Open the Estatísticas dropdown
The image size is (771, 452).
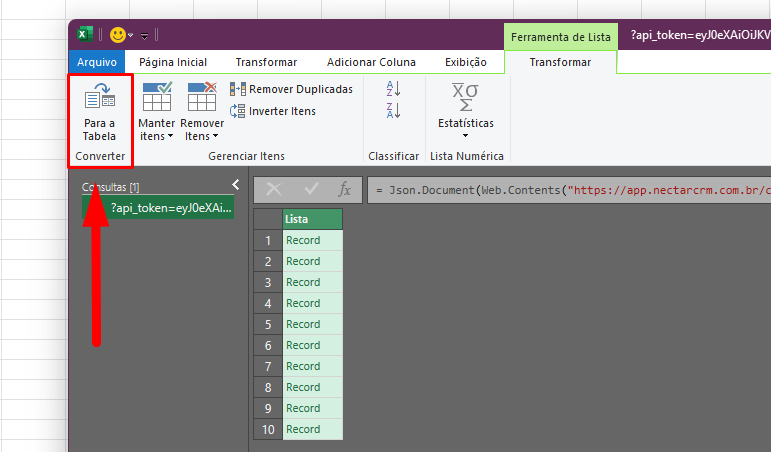coord(466,112)
